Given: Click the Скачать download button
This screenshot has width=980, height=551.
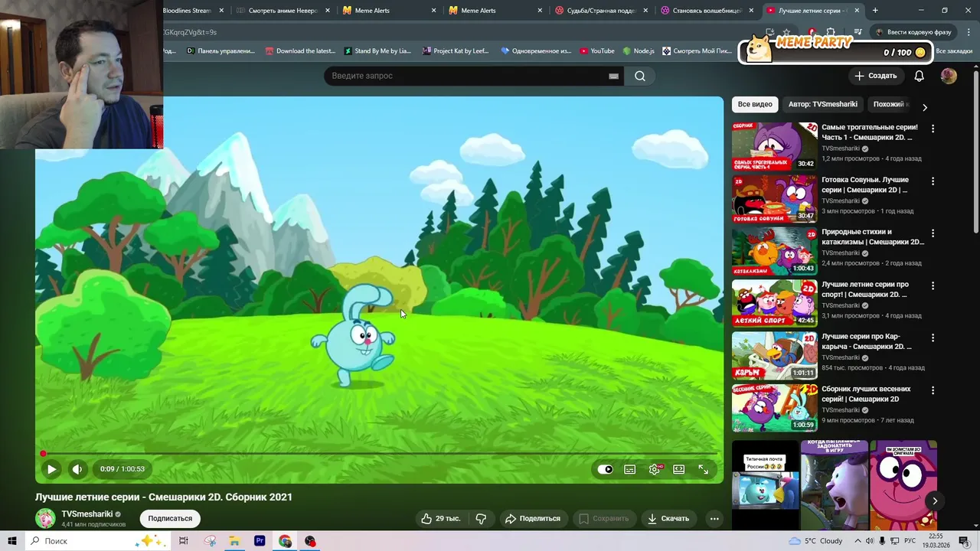Looking at the screenshot, I should 668,518.
